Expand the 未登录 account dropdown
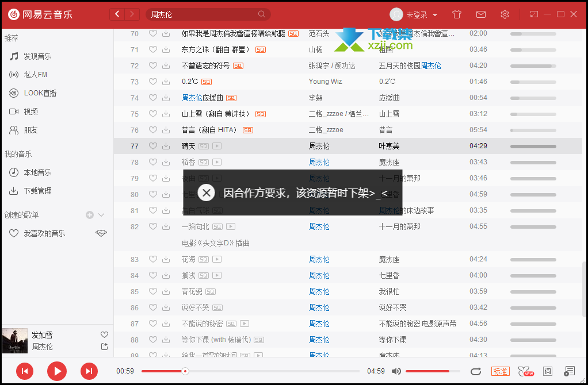 435,15
